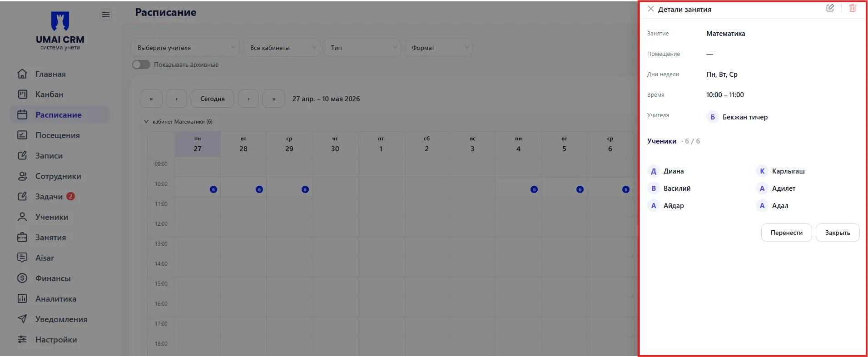
Task: Click the Главная home icon
Action: (x=22, y=74)
